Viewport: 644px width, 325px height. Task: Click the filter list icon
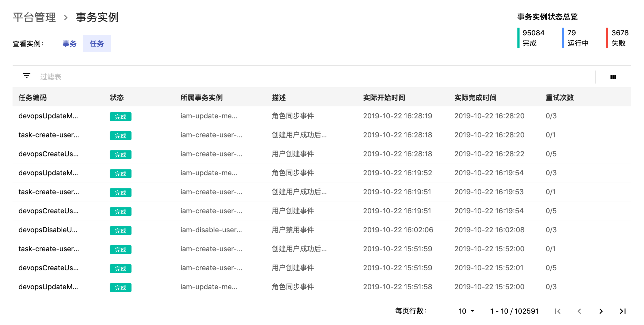point(27,76)
